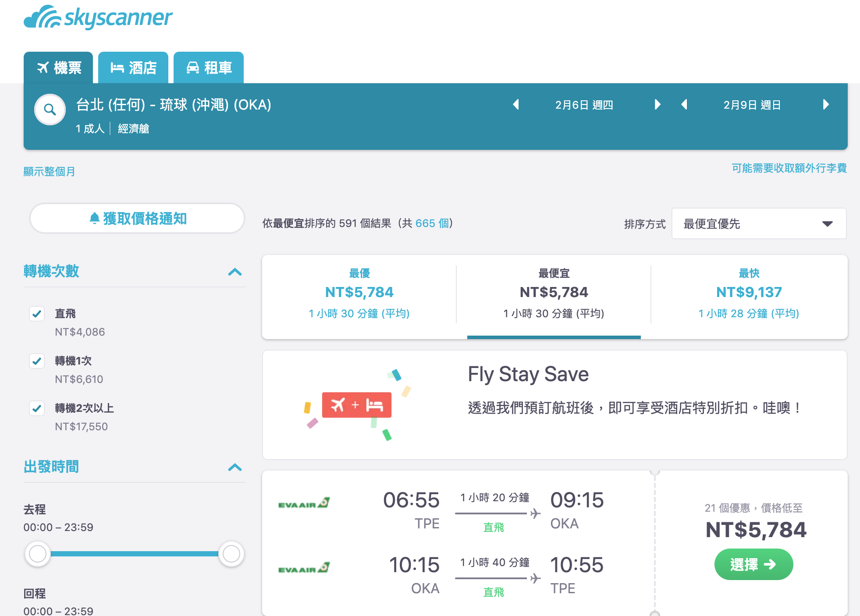860x616 pixels.
Task: Collapse the 轉機次數 filter section
Action: click(235, 272)
